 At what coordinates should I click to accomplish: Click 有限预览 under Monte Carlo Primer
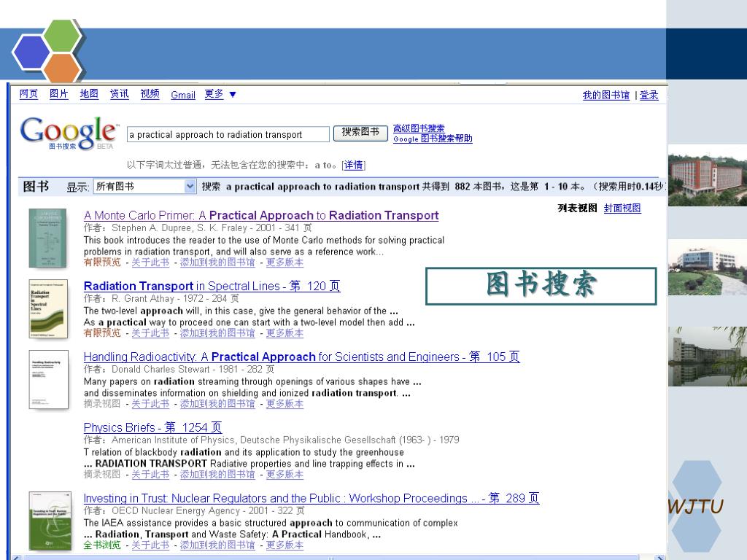tap(102, 262)
